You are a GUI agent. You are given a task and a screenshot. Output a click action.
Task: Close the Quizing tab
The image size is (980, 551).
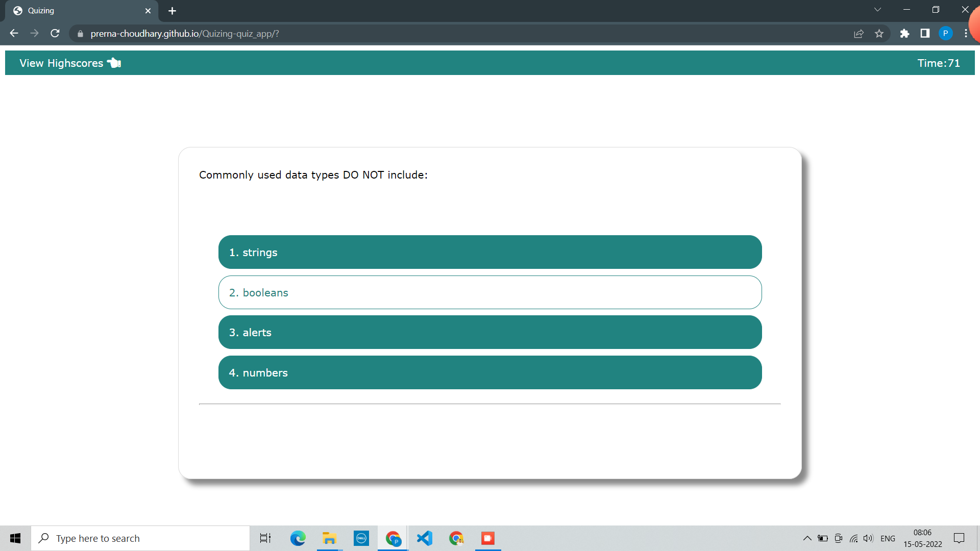click(148, 11)
